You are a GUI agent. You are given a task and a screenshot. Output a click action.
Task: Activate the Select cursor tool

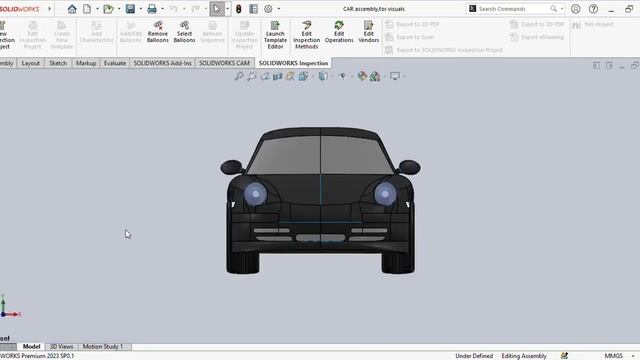click(x=217, y=9)
